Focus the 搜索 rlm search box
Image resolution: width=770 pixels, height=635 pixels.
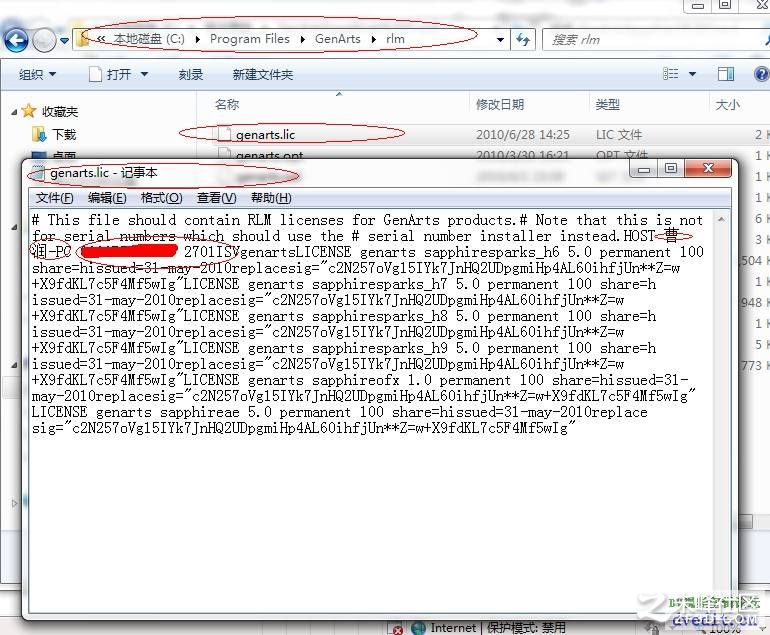coord(656,40)
